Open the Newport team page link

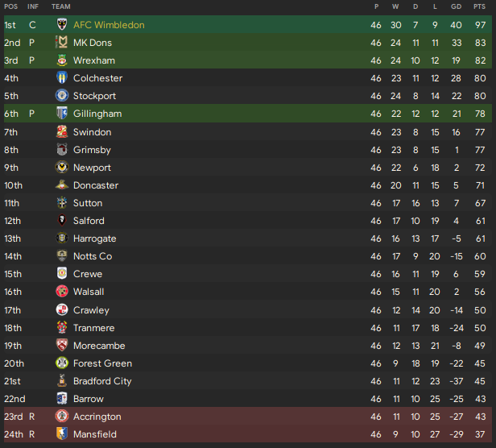coord(92,168)
